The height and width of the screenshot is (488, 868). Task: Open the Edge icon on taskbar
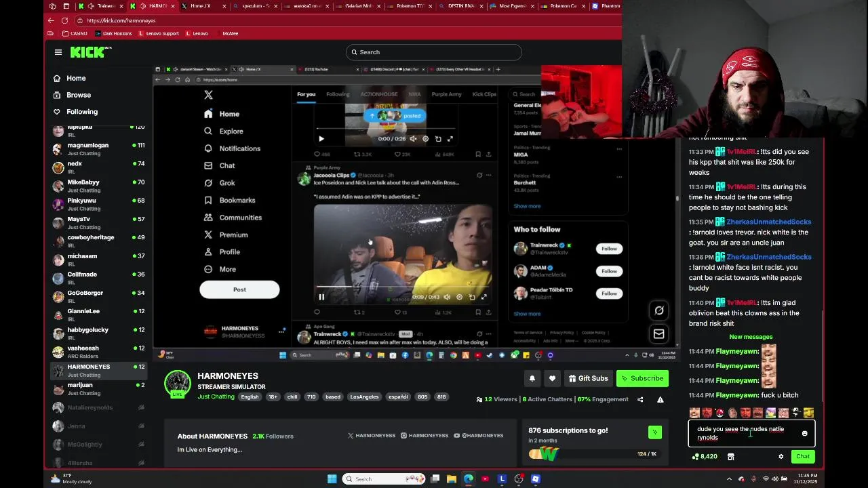[469, 479]
